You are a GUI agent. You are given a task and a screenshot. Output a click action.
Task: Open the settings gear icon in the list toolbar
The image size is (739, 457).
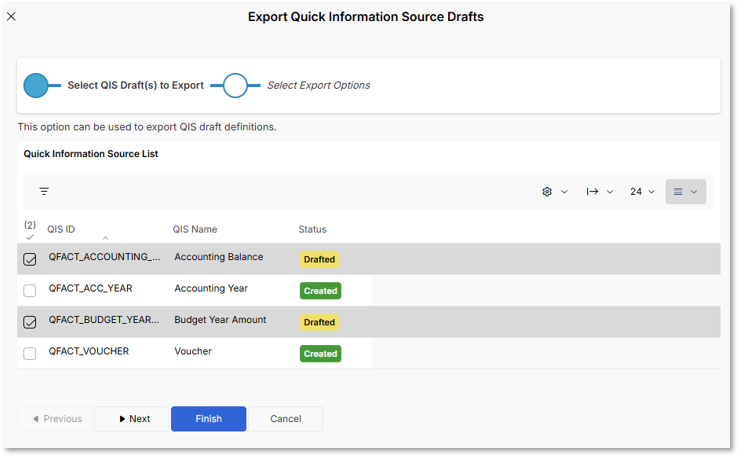(547, 192)
